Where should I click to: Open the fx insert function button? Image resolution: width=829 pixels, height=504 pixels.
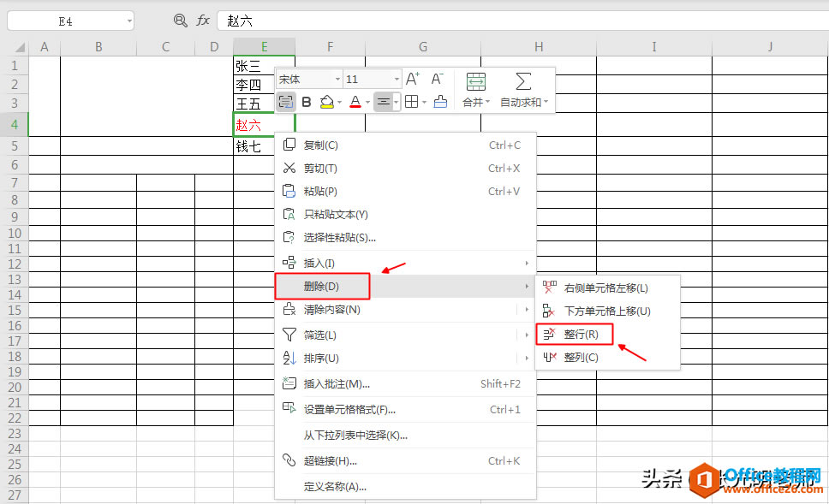tap(203, 21)
